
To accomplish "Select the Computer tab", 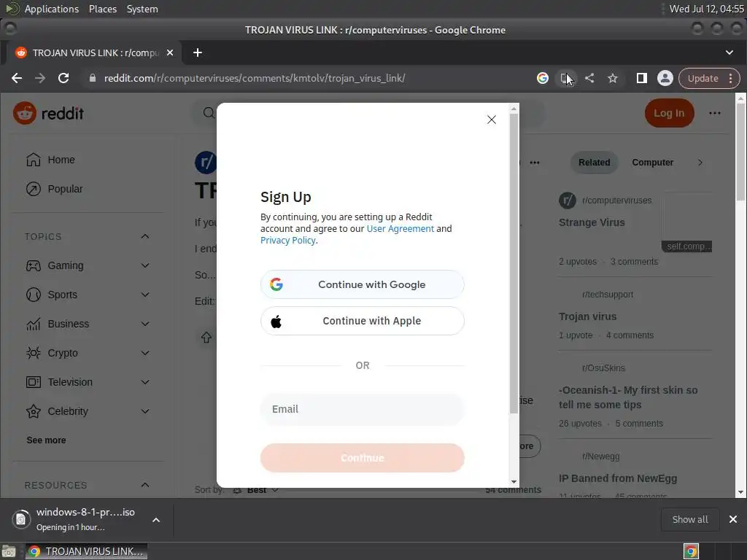I will [x=652, y=163].
